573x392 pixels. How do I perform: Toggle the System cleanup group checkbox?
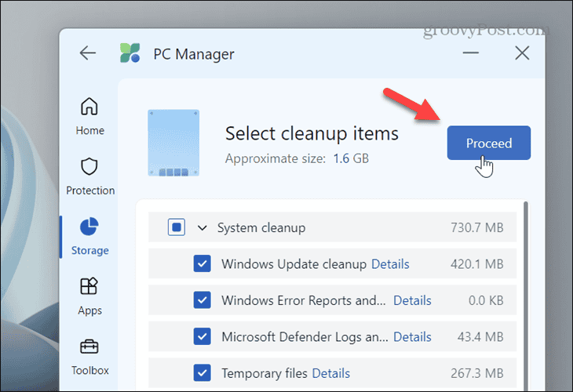177,227
